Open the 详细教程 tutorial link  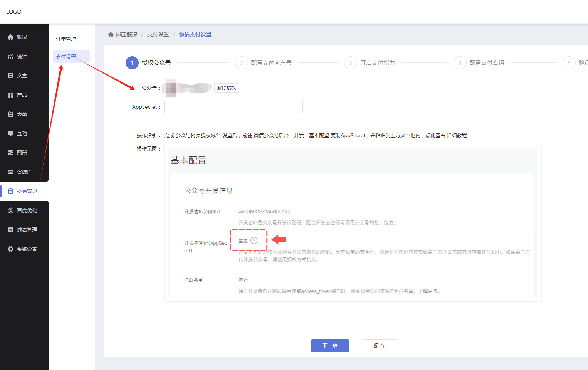[x=457, y=135]
